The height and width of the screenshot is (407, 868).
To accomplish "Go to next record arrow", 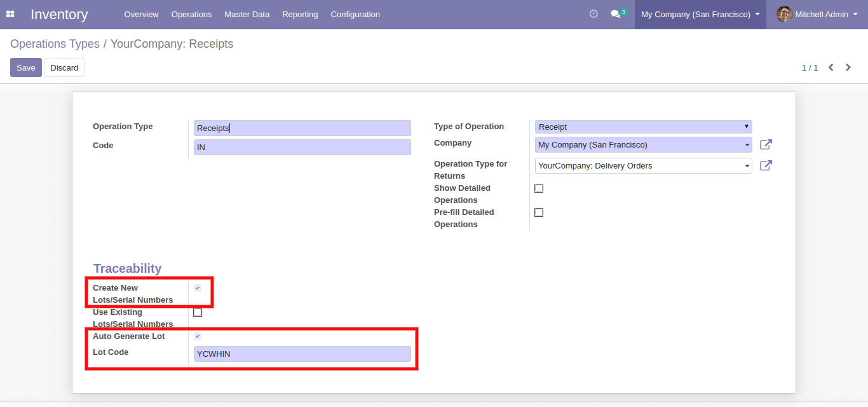I will tap(848, 67).
